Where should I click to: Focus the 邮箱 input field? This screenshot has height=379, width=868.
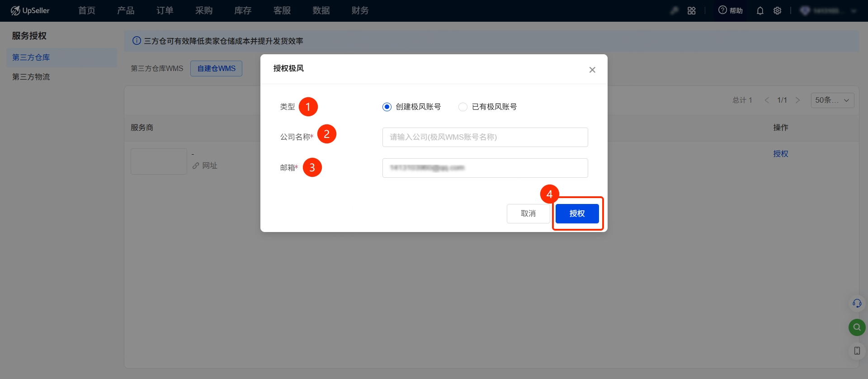point(485,168)
